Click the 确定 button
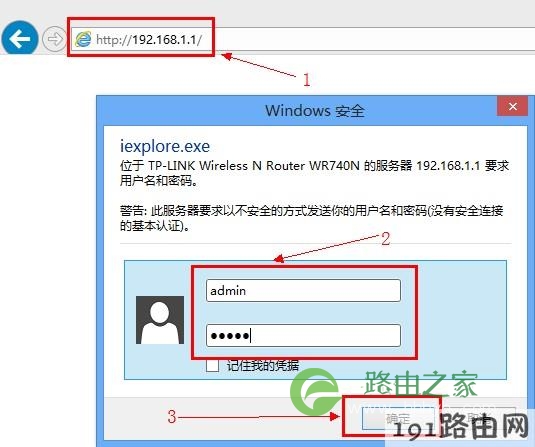Image resolution: width=535 pixels, height=447 pixels. click(398, 418)
